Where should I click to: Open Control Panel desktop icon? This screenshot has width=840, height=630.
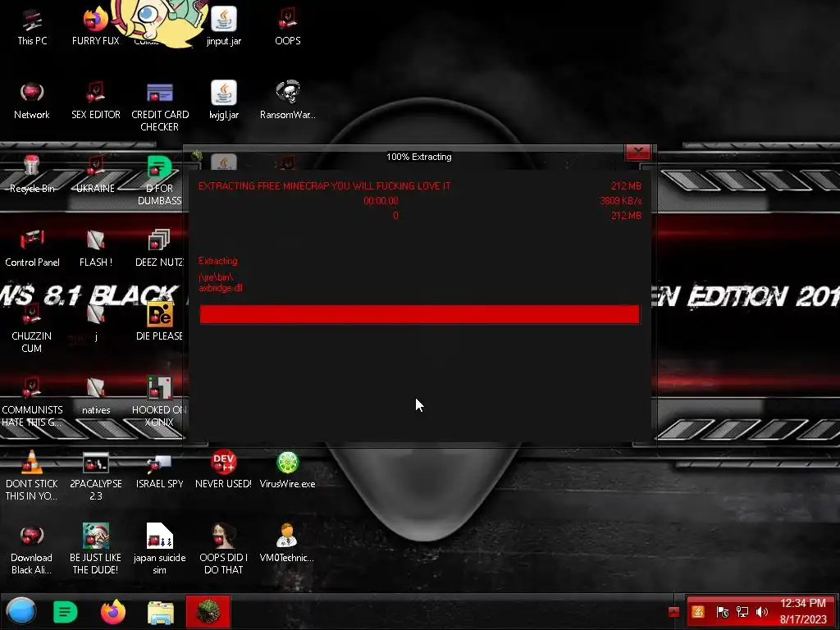pos(32,248)
